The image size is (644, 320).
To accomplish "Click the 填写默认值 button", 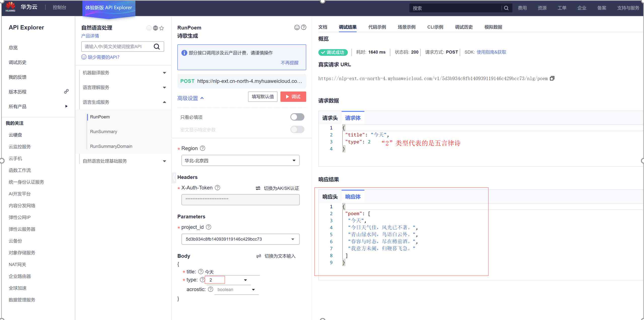I will click(263, 97).
